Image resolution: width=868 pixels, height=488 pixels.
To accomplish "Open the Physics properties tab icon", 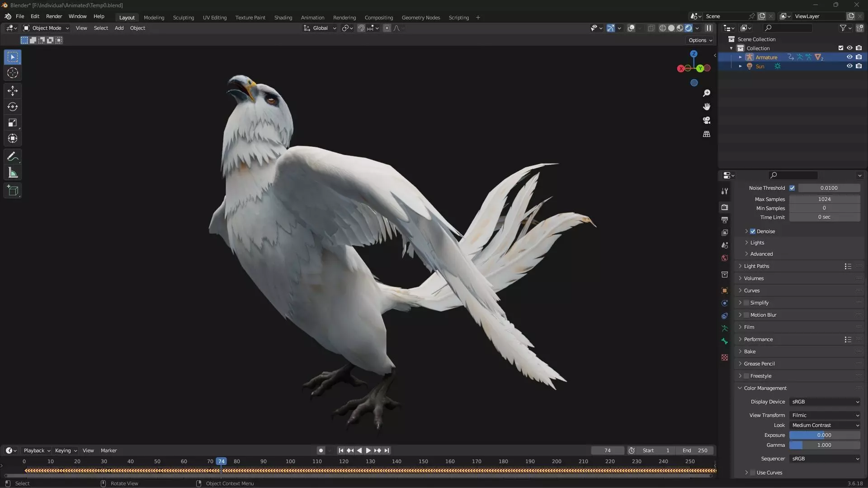I will pyautogui.click(x=725, y=303).
